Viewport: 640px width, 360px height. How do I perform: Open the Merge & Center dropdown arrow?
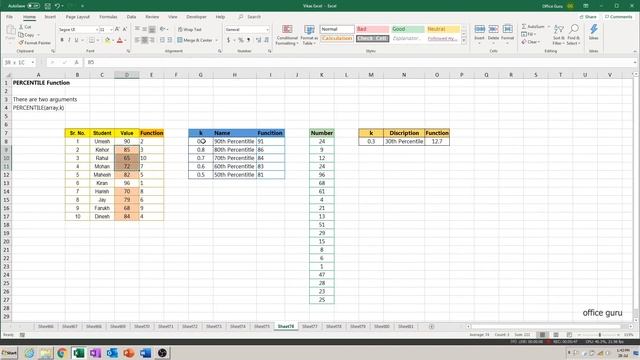tap(216, 40)
